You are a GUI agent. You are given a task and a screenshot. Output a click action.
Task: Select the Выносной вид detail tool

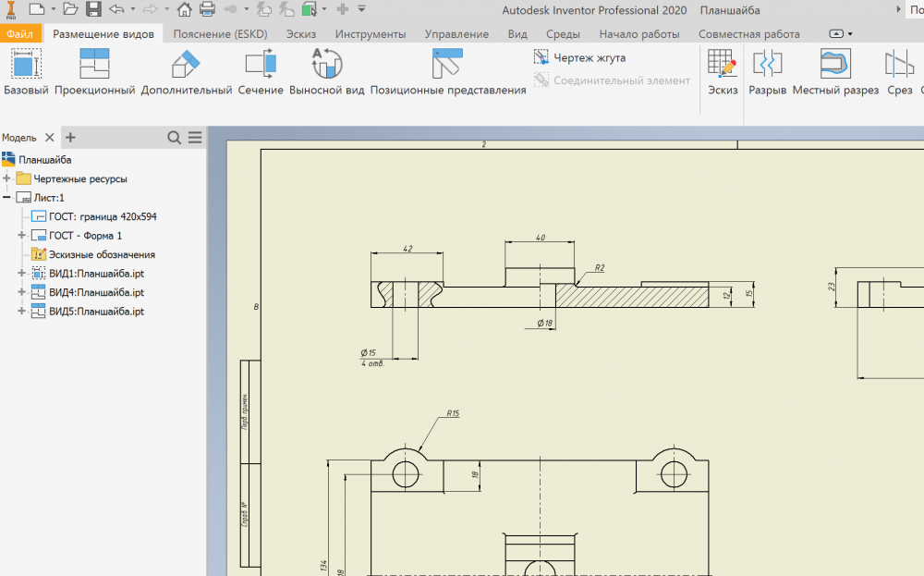click(327, 72)
